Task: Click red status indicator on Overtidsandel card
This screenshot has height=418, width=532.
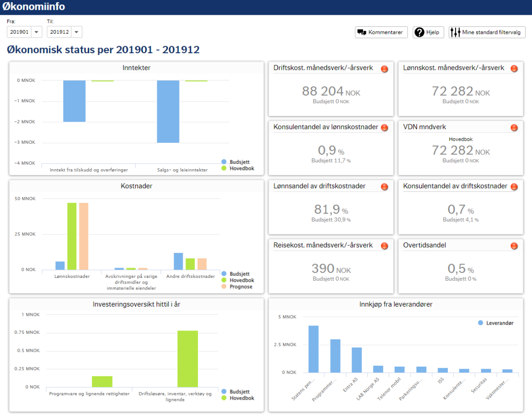Action: pos(514,246)
